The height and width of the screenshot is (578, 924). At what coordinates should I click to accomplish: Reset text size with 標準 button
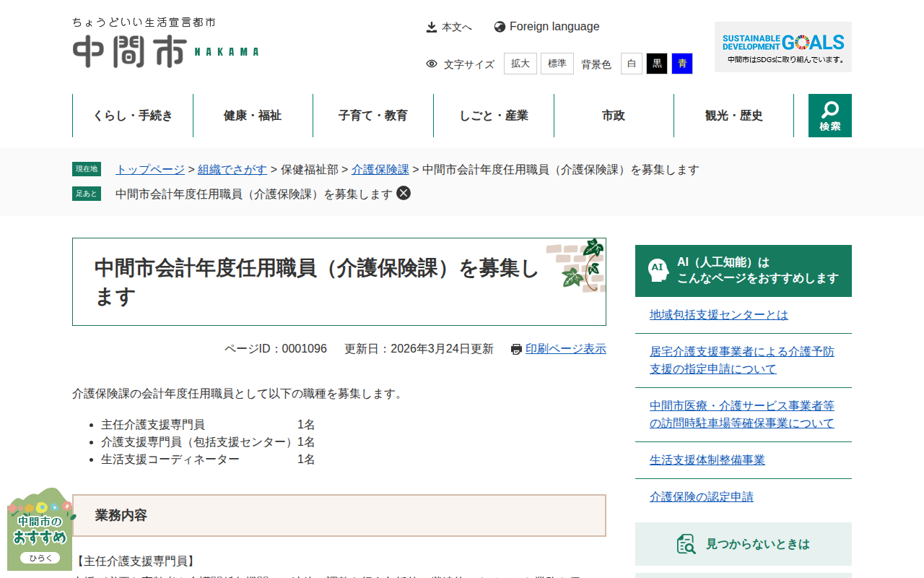(x=557, y=64)
